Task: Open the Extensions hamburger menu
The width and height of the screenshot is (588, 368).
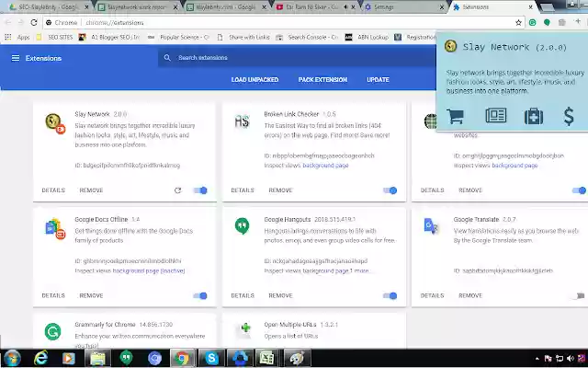Action: [x=16, y=58]
